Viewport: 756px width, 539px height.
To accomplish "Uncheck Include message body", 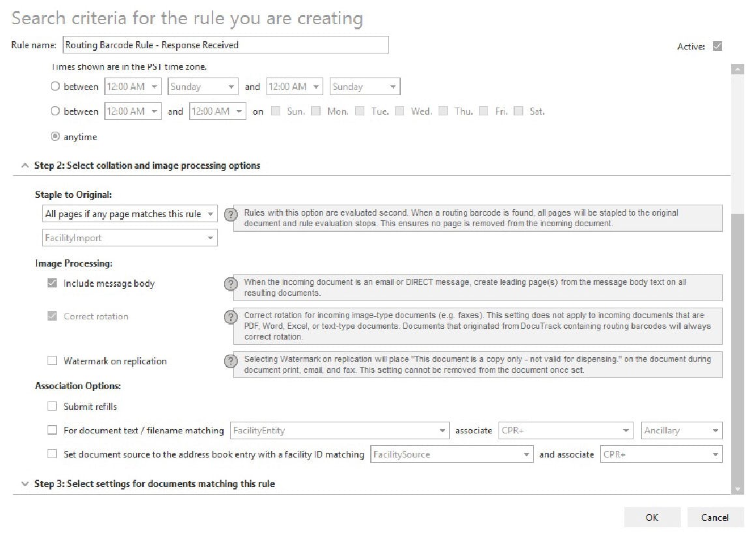I will tap(52, 284).
